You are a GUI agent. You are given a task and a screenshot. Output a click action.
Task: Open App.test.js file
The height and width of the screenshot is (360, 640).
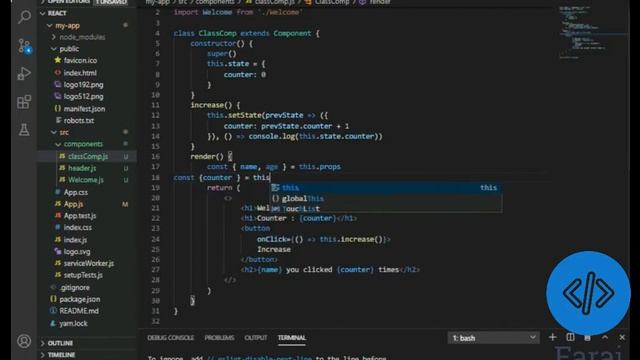(x=80, y=216)
